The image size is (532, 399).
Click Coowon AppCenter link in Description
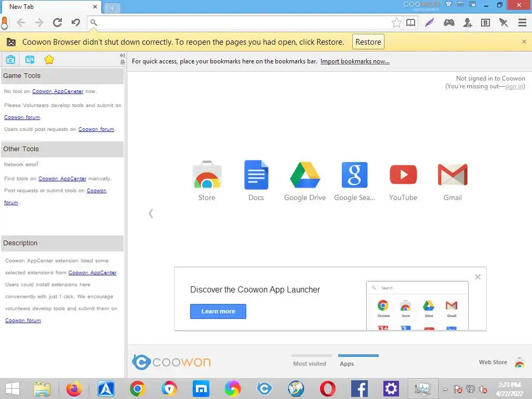pyautogui.click(x=92, y=272)
